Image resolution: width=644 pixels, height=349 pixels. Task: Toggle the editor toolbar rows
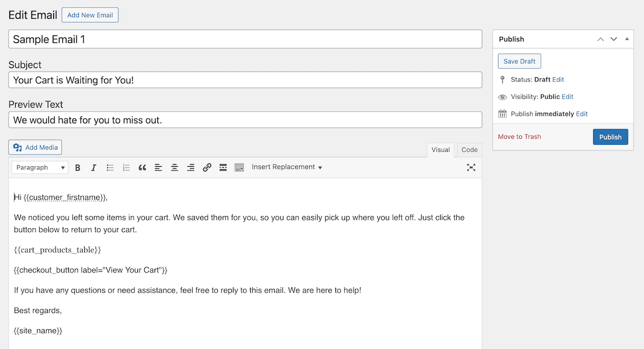(239, 168)
